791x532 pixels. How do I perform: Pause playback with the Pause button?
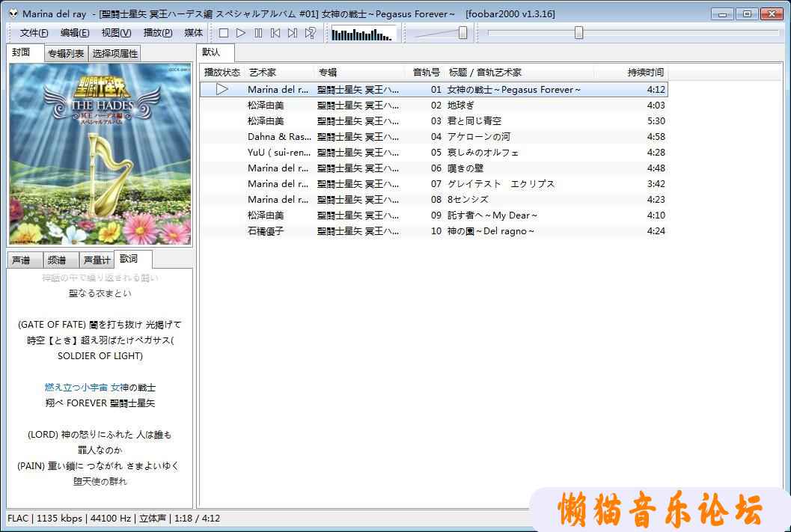point(258,33)
